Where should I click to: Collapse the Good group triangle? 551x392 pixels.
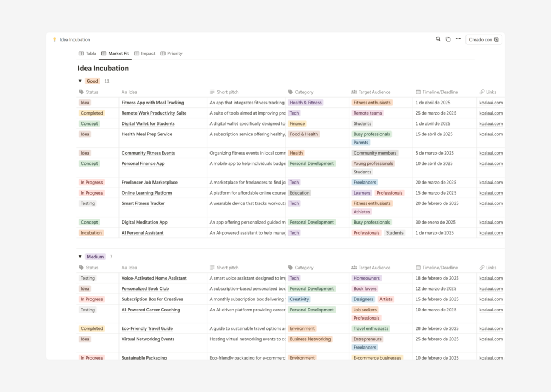click(x=80, y=81)
